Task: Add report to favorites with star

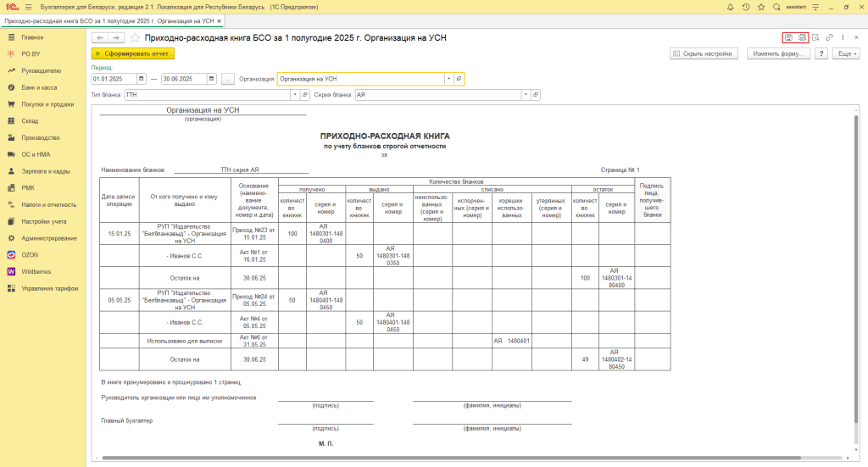Action: click(x=135, y=37)
